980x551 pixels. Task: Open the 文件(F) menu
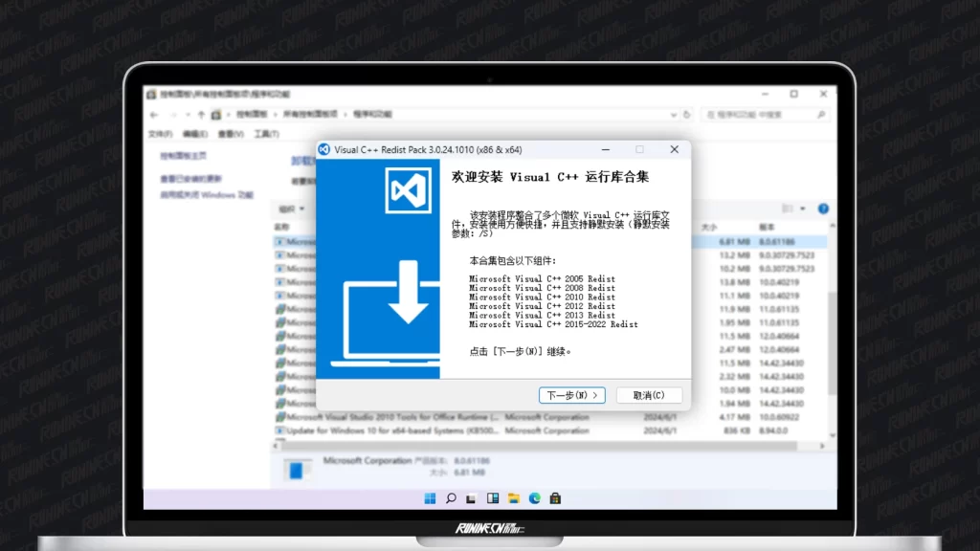(160, 134)
